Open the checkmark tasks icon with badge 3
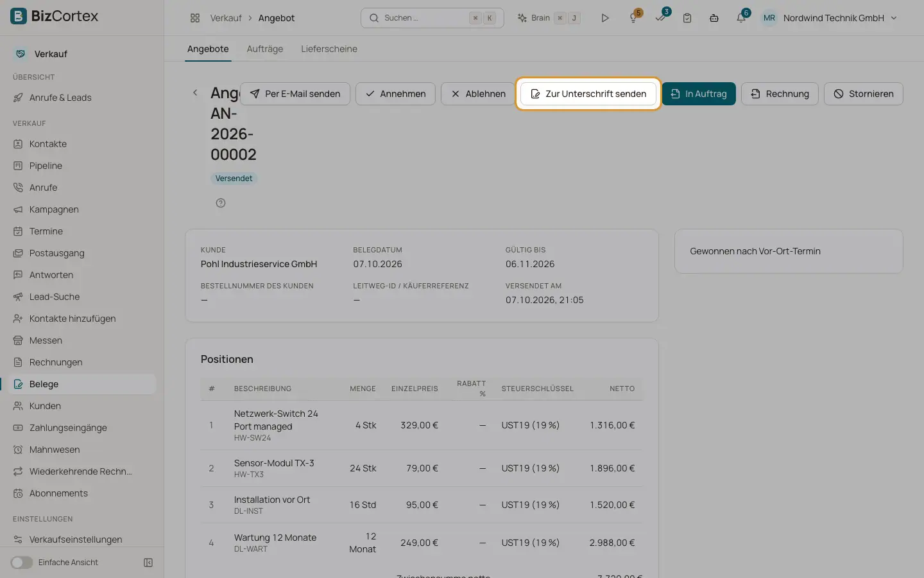 pyautogui.click(x=661, y=17)
